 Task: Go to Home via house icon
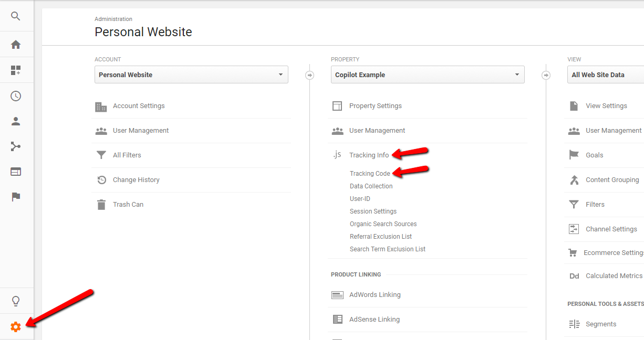click(x=16, y=45)
